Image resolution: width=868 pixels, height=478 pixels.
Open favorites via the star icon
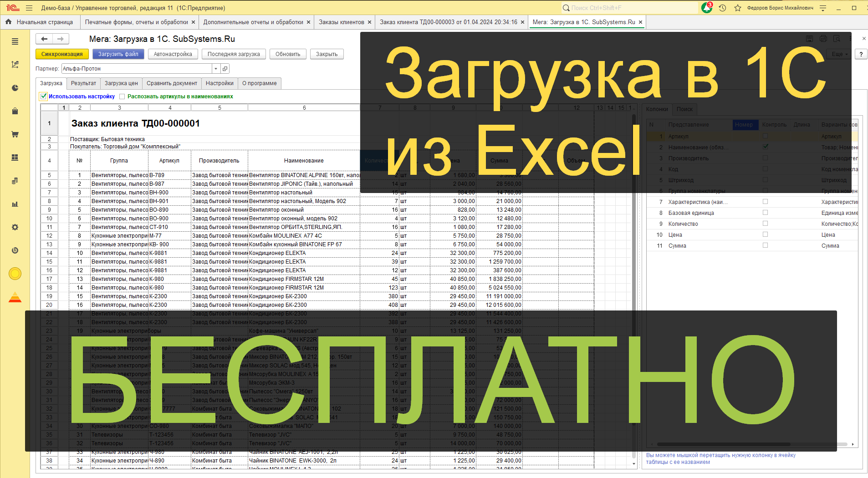pos(738,8)
